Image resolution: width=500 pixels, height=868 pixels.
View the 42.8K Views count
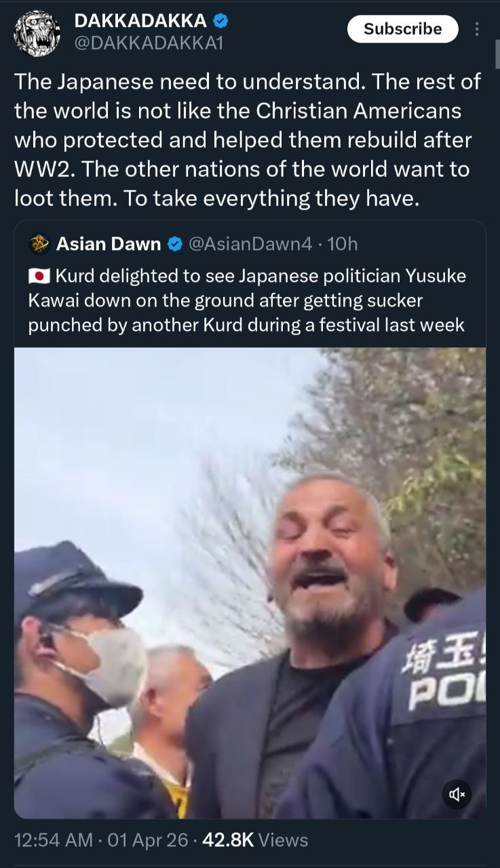(255, 840)
